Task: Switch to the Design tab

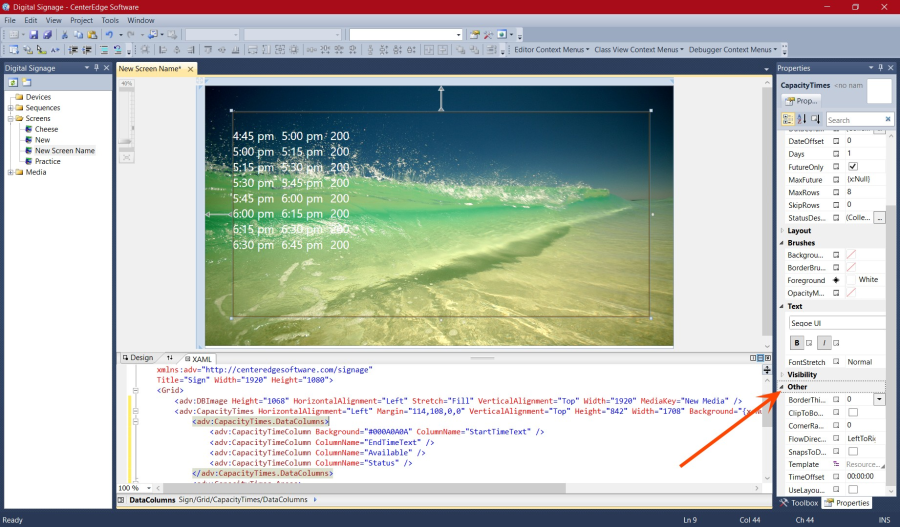Action: pos(137,358)
